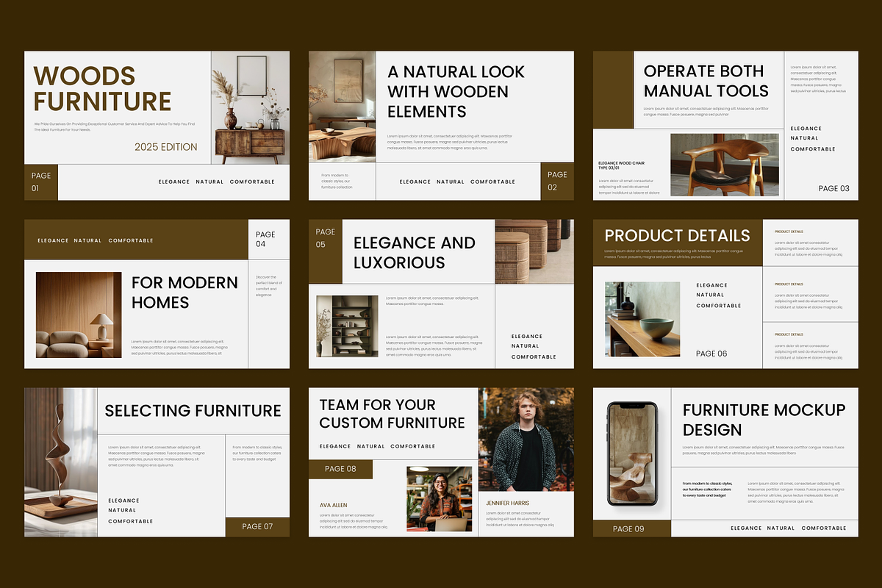Click the bookshelf photo on page 05
This screenshot has height=588, width=882.
347,326
